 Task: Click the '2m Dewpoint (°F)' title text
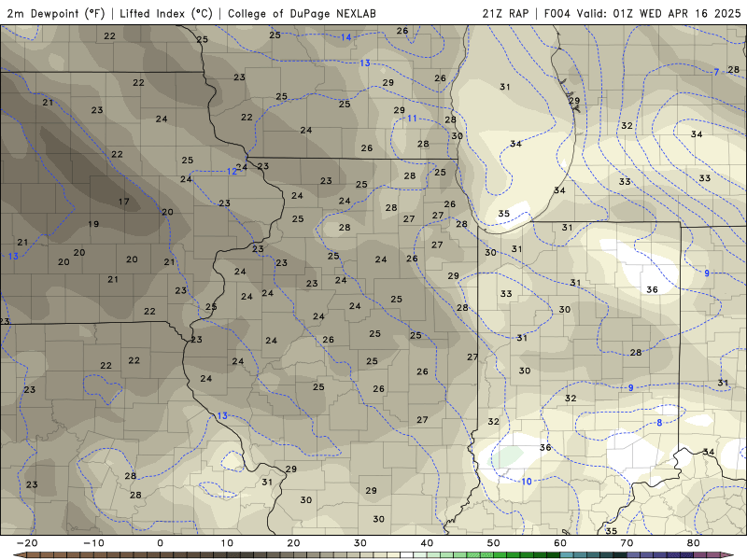click(x=56, y=13)
